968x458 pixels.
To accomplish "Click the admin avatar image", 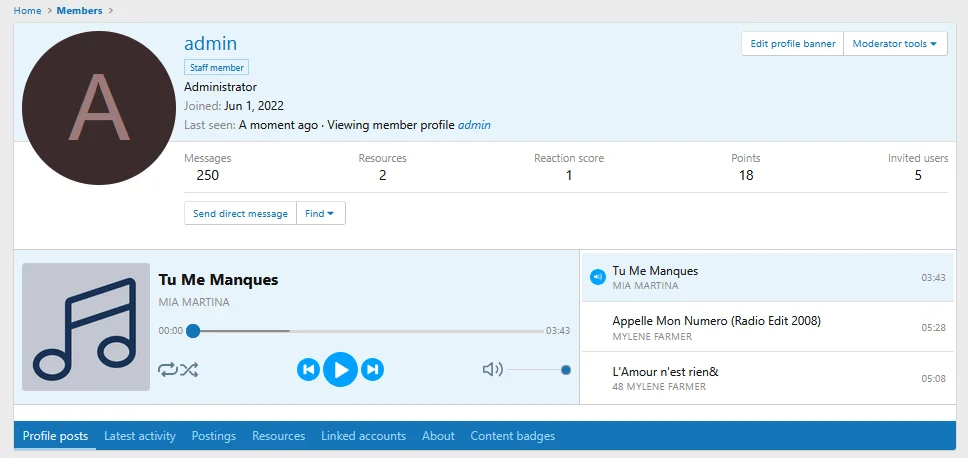I will [99, 108].
